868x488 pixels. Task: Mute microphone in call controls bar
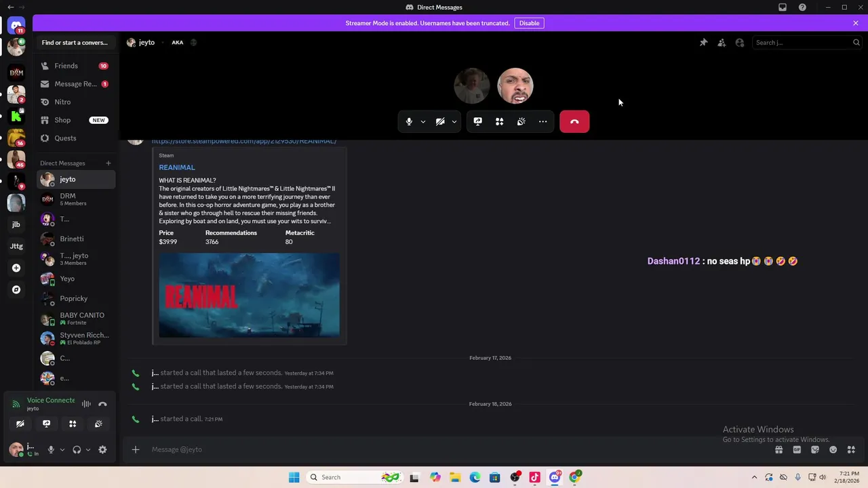pyautogui.click(x=409, y=122)
